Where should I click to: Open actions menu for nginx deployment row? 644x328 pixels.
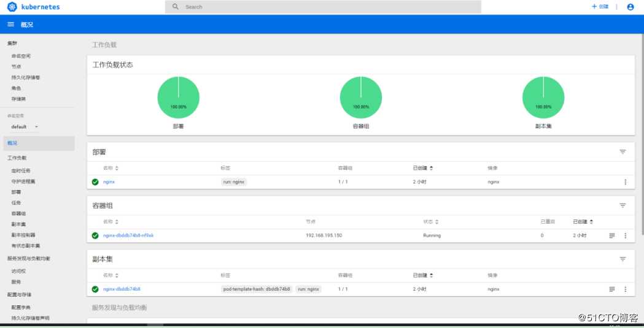coord(625,182)
